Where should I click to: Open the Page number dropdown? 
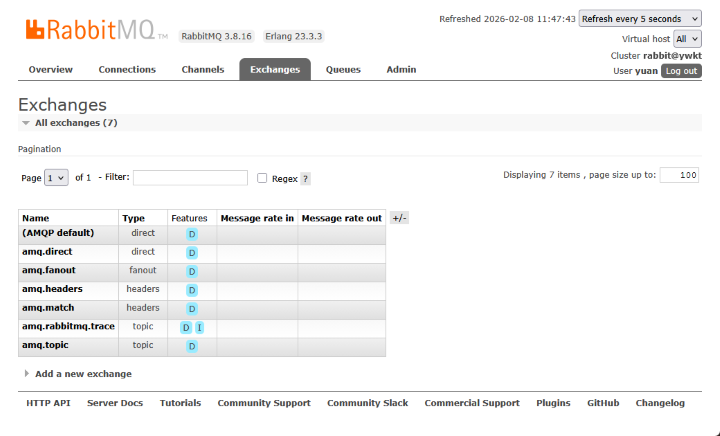pos(56,178)
